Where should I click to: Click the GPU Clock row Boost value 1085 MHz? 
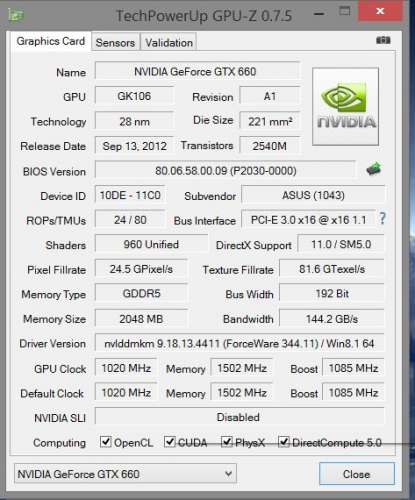353,368
